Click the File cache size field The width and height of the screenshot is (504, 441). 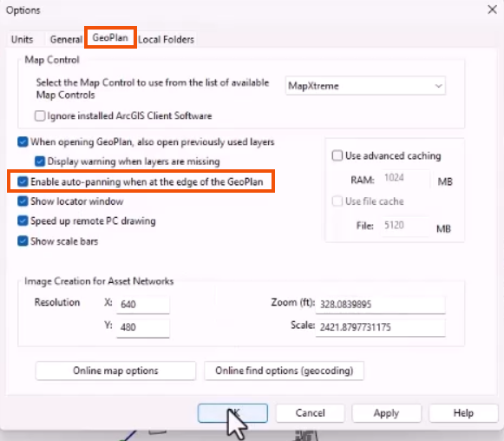(406, 226)
